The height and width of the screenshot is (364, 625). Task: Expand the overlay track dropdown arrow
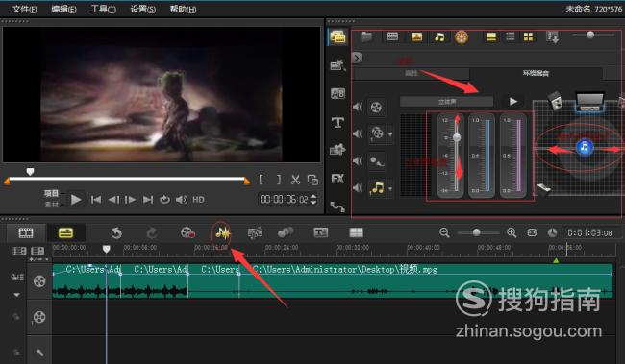coord(390,134)
